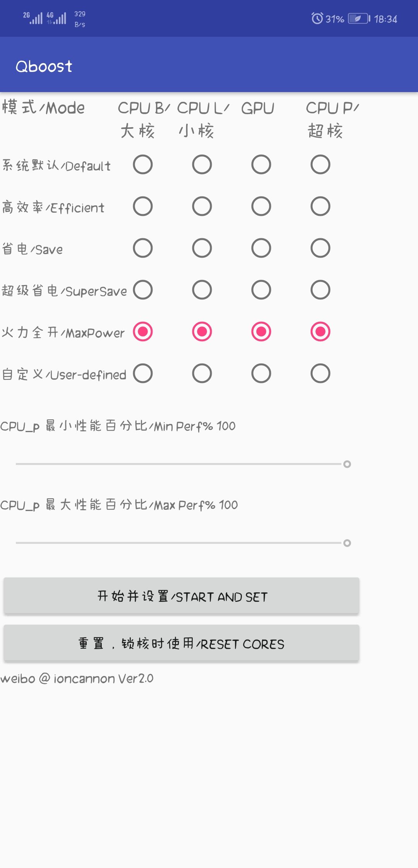This screenshot has height=868, width=418.
Task: Tap the alarm clock status icon
Action: click(x=317, y=18)
